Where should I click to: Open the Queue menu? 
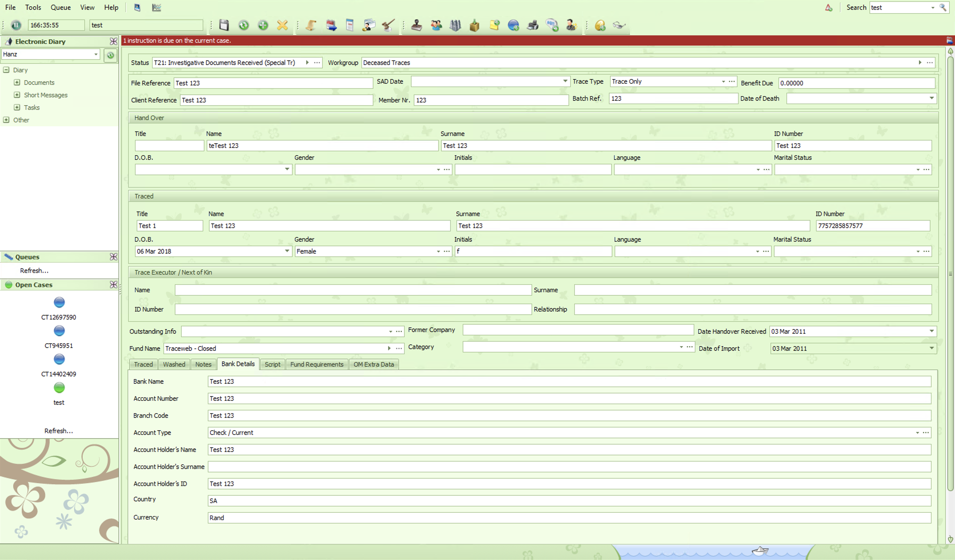pos(61,7)
